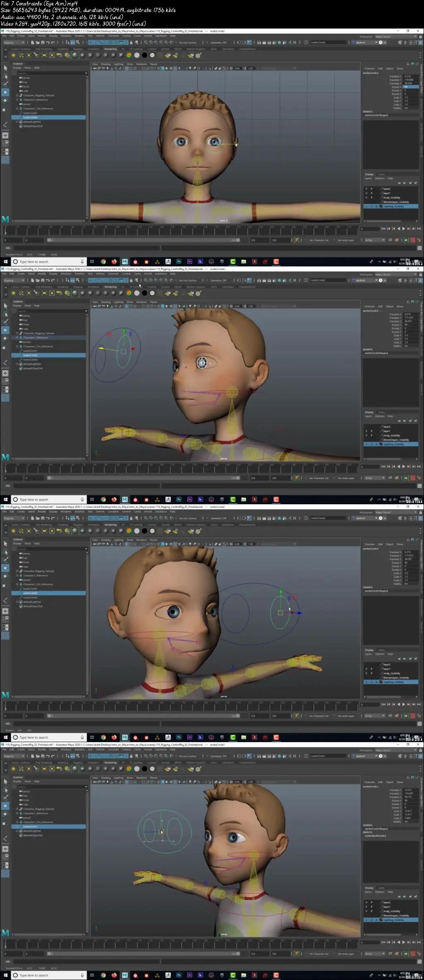In bottom frame, click the Windows Start button
Image resolution: width=424 pixels, height=980 pixels.
[x=5, y=975]
